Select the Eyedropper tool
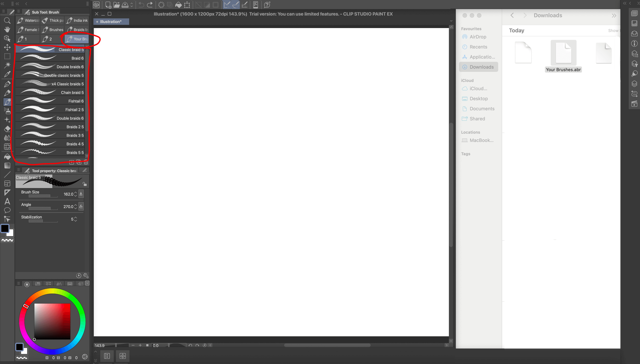Screen dimensions: 640x364 click(7, 74)
